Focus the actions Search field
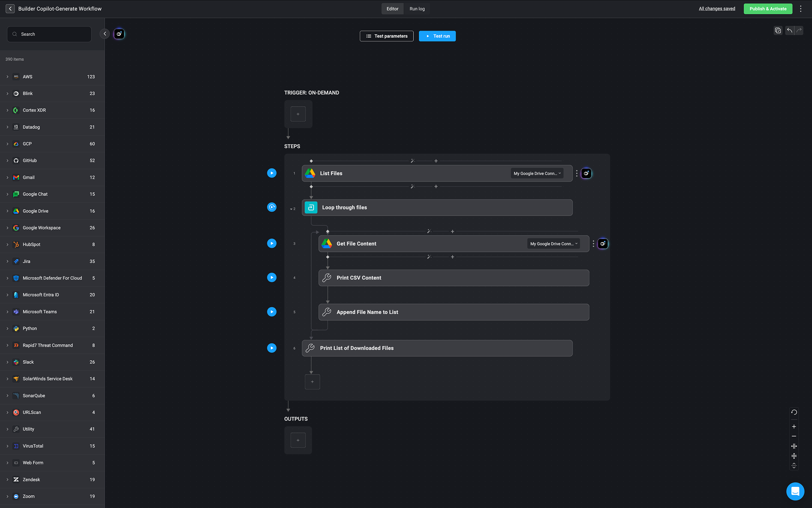The width and height of the screenshot is (812, 508). click(x=49, y=34)
